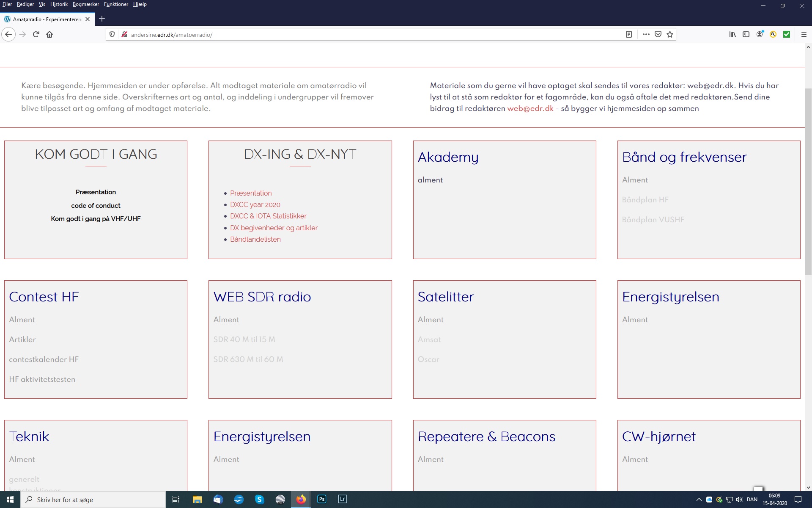The height and width of the screenshot is (508, 812).
Task: Toggle the sidebar view
Action: point(746,34)
